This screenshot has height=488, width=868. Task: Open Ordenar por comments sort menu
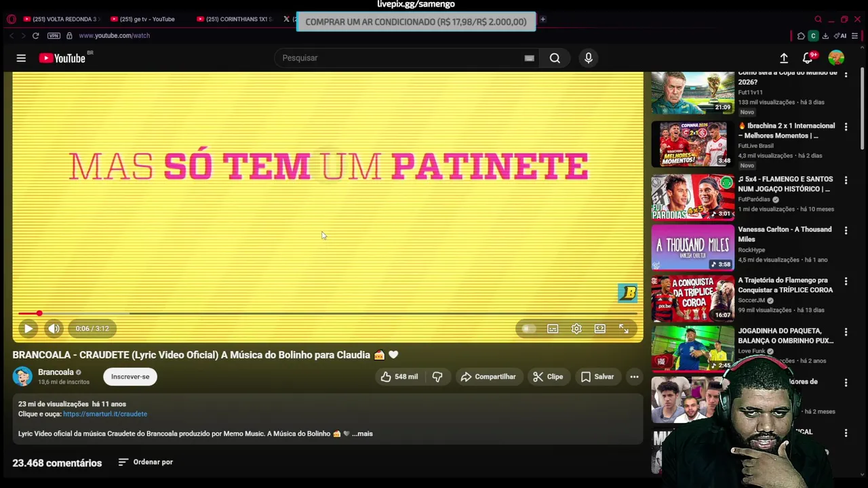coord(146,462)
